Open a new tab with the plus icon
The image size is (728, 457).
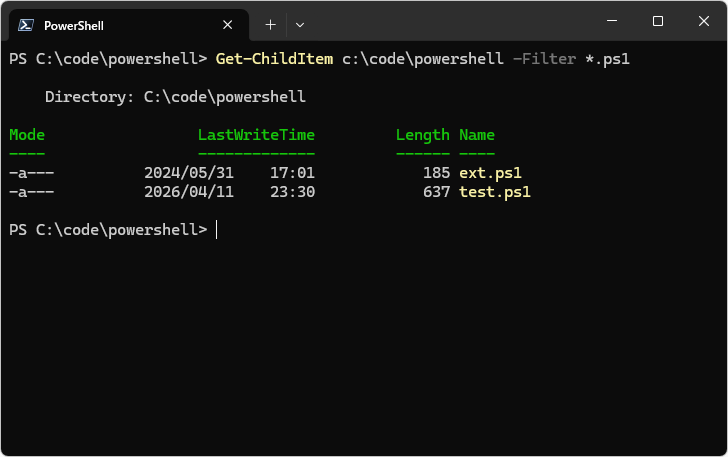coord(270,24)
